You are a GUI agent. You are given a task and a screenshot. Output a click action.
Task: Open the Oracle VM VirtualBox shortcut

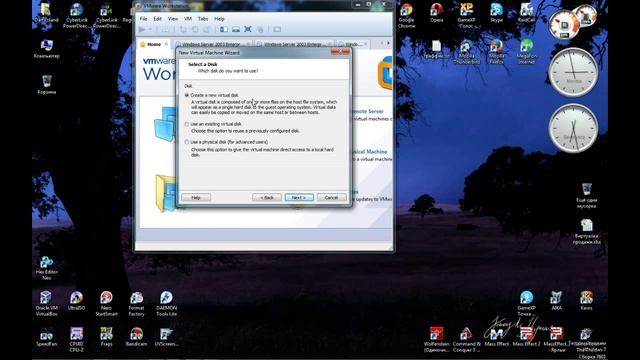(x=47, y=304)
